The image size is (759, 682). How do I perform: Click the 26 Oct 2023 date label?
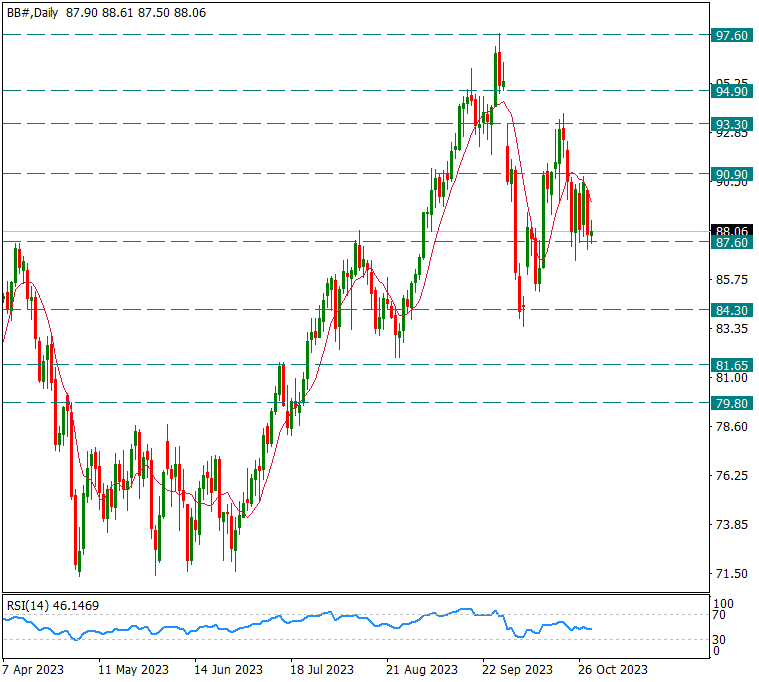(x=613, y=670)
